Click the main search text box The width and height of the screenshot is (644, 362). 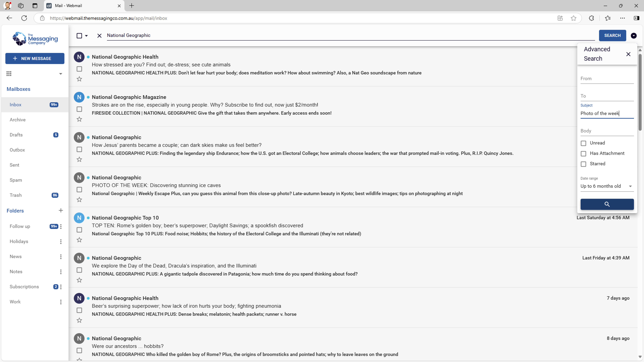tap(351, 36)
